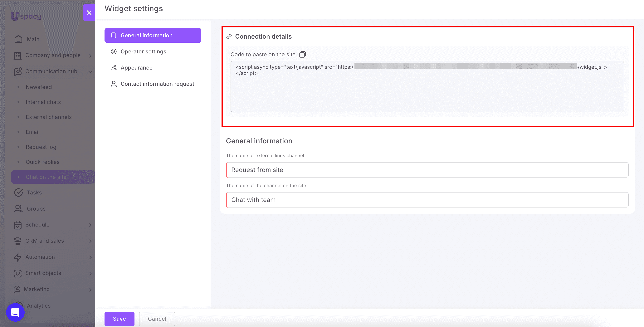Open the Analytics section
The height and width of the screenshot is (327, 644).
[39, 306]
